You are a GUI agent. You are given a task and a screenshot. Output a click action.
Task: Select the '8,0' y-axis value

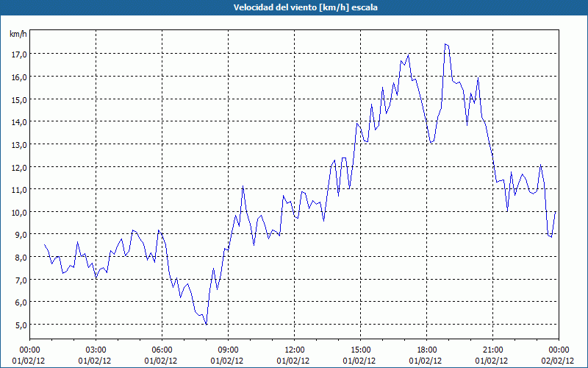(21, 257)
